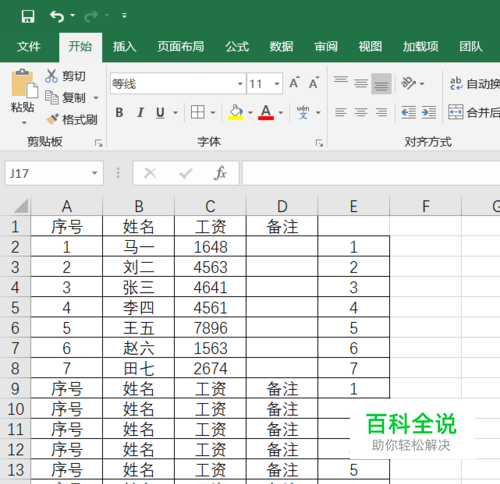Open the font size 11 dropdown
Image resolution: width=500 pixels, height=484 pixels.
coord(277,83)
